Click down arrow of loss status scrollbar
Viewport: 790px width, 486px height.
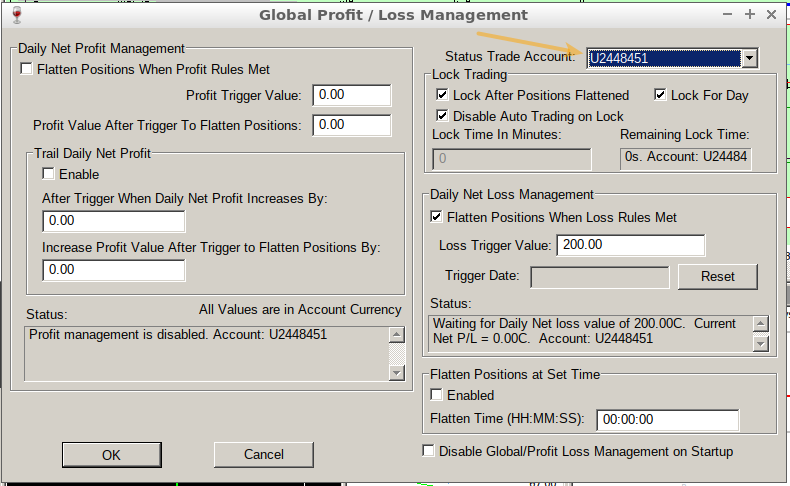click(761, 343)
